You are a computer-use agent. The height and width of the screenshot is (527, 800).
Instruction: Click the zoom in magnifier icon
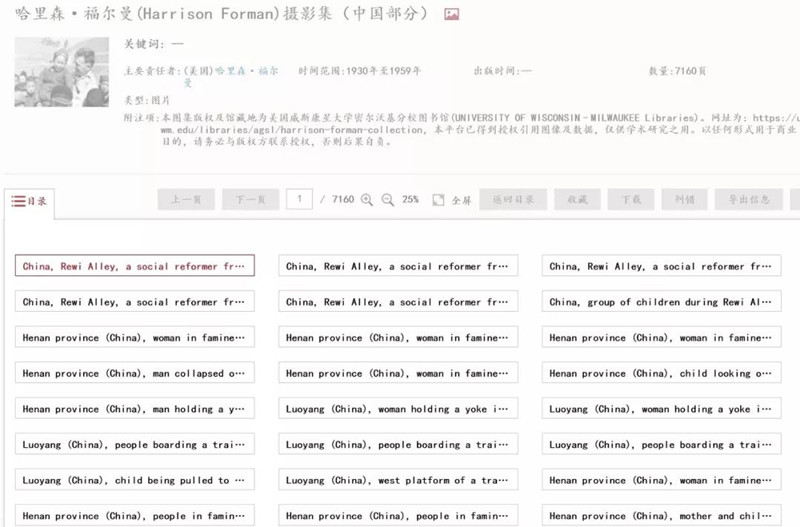367,200
